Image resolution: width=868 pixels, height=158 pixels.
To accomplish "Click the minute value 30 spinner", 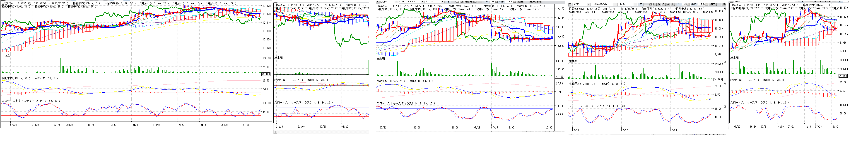I will (686, 4).
